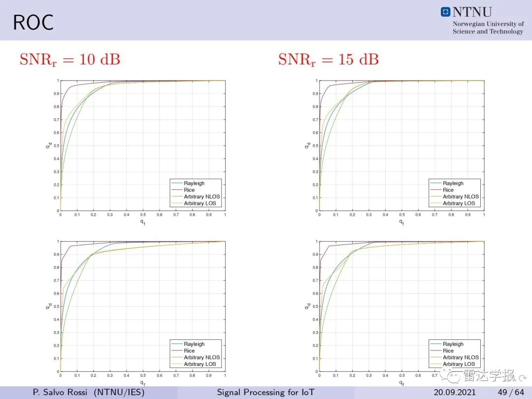Click the blue NTNU square logo icon
Viewport: 532px width, 399px height.
[x=445, y=12]
